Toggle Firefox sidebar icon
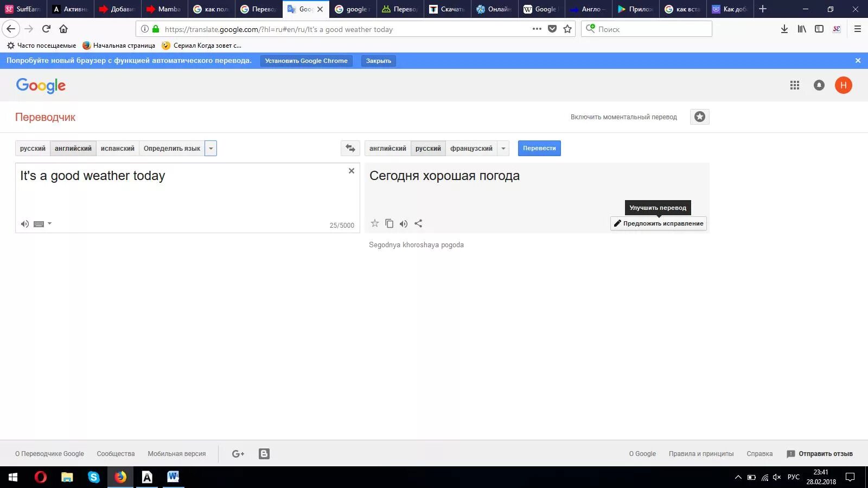This screenshot has width=868, height=488. [819, 29]
